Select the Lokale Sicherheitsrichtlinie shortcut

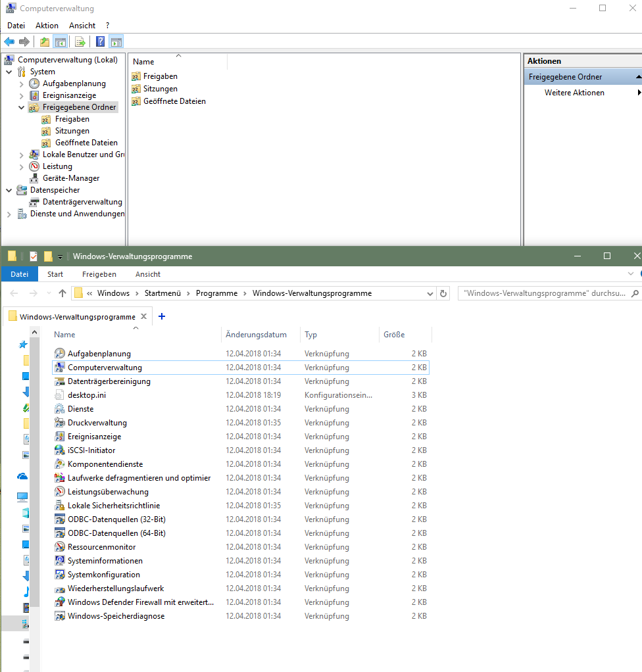click(x=240, y=506)
